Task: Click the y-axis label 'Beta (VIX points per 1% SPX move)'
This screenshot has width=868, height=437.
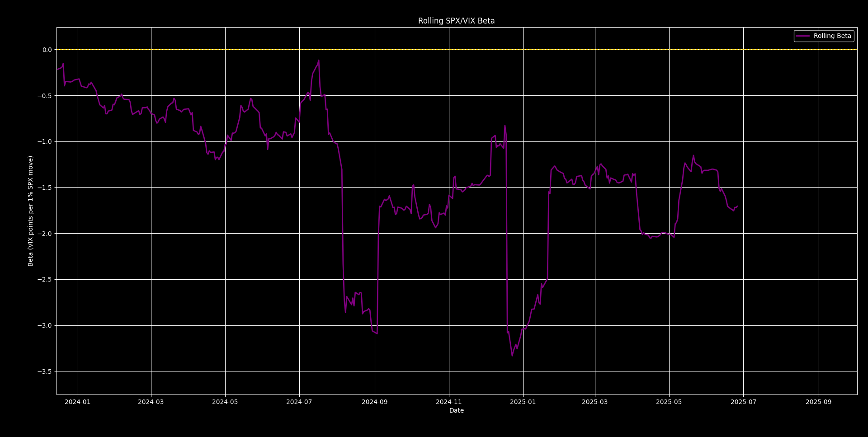Action: click(x=31, y=211)
